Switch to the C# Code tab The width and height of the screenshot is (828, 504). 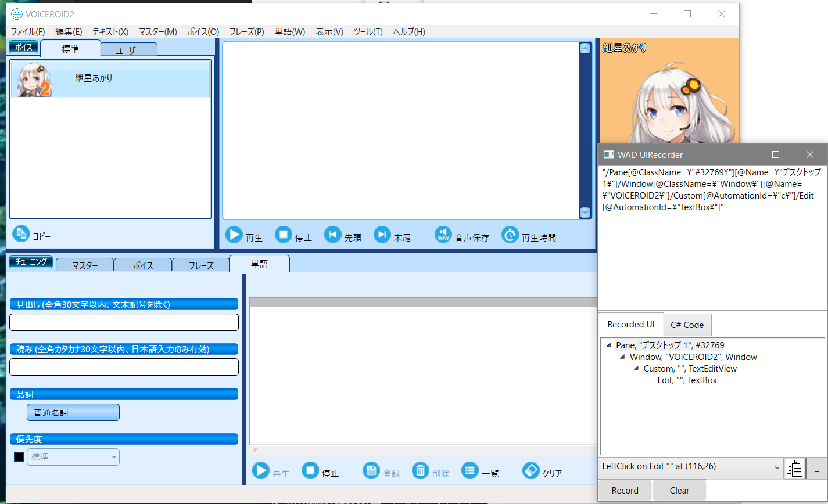point(687,325)
